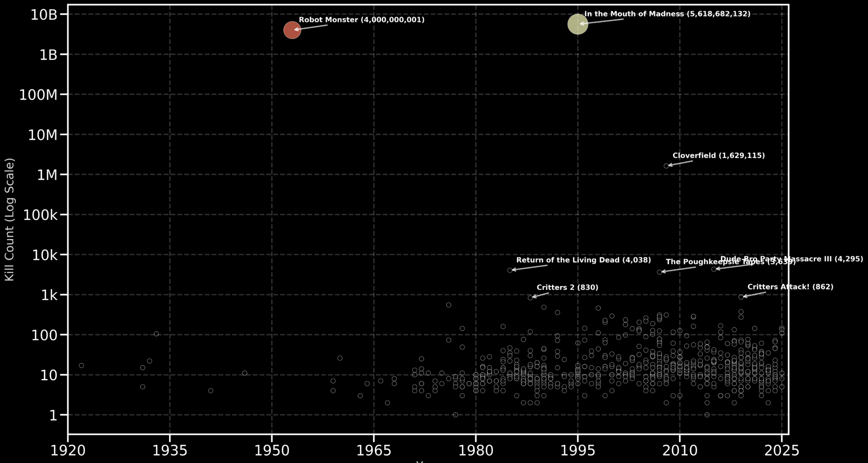Click the Cloverfield annotated data point
Viewport: 868px width, 463px height.
667,165
